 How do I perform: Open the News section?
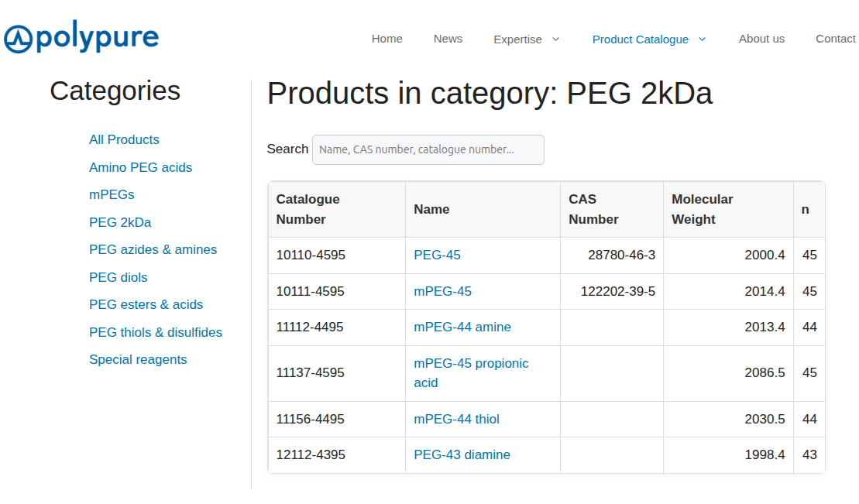448,39
